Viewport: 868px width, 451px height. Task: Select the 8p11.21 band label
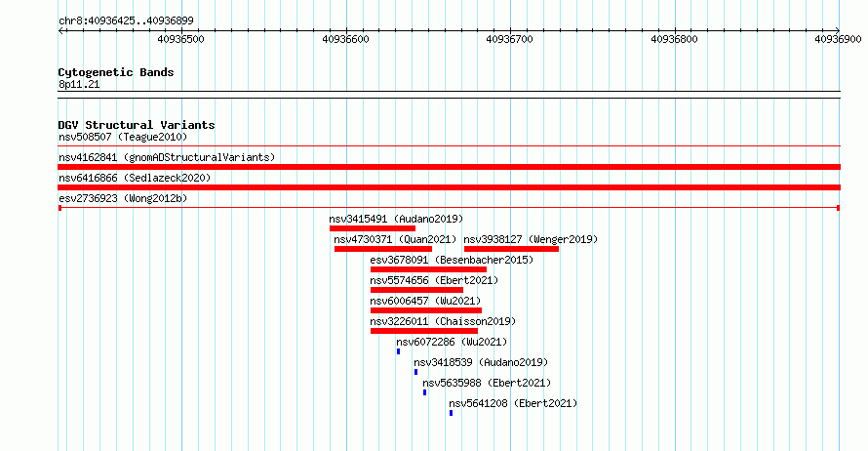click(79, 84)
